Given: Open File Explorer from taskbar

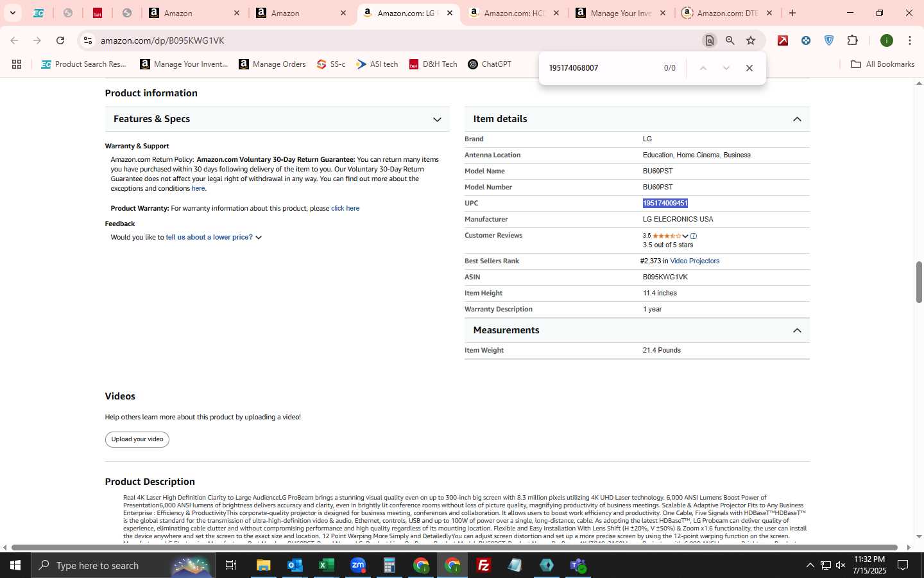Looking at the screenshot, I should pyautogui.click(x=264, y=565).
